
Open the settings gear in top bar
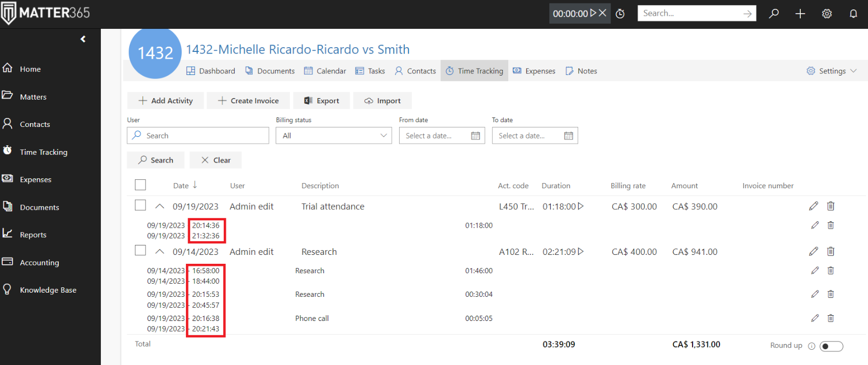pyautogui.click(x=827, y=14)
